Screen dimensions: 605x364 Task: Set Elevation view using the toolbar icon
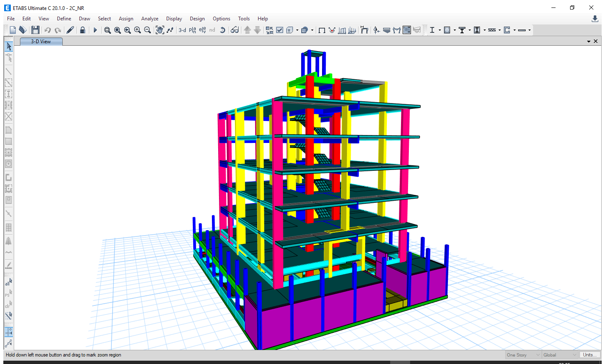pos(202,30)
